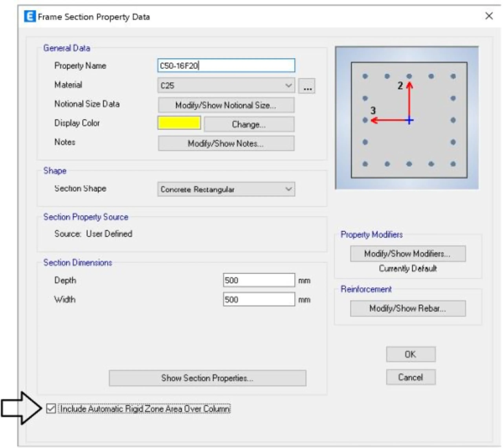503x448 pixels.
Task: Expand the Section Shape dropdown
Action: tap(226, 189)
